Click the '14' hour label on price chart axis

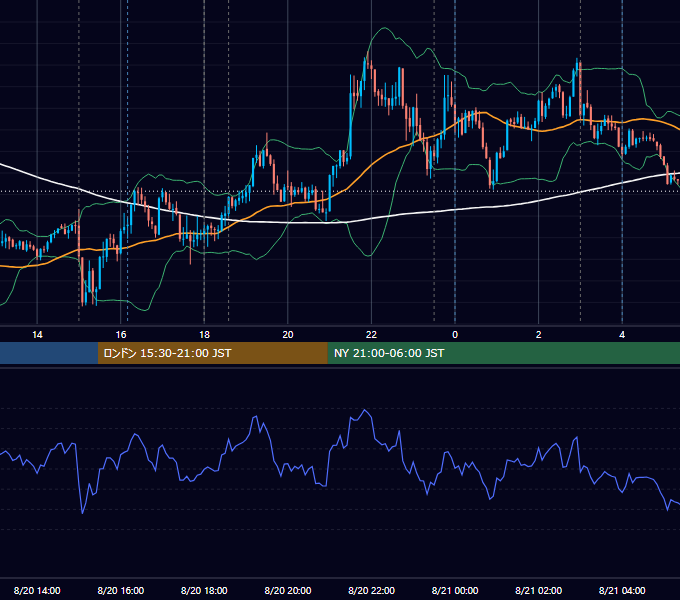[x=37, y=335]
